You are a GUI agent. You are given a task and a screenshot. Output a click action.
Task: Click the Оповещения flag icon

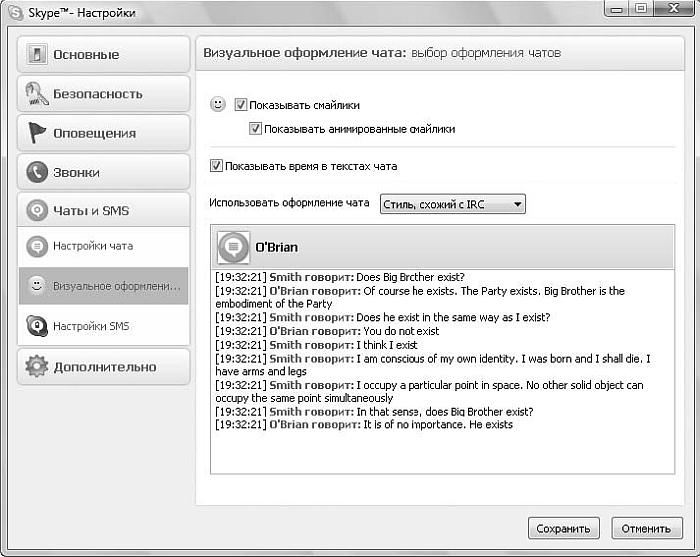click(x=37, y=133)
